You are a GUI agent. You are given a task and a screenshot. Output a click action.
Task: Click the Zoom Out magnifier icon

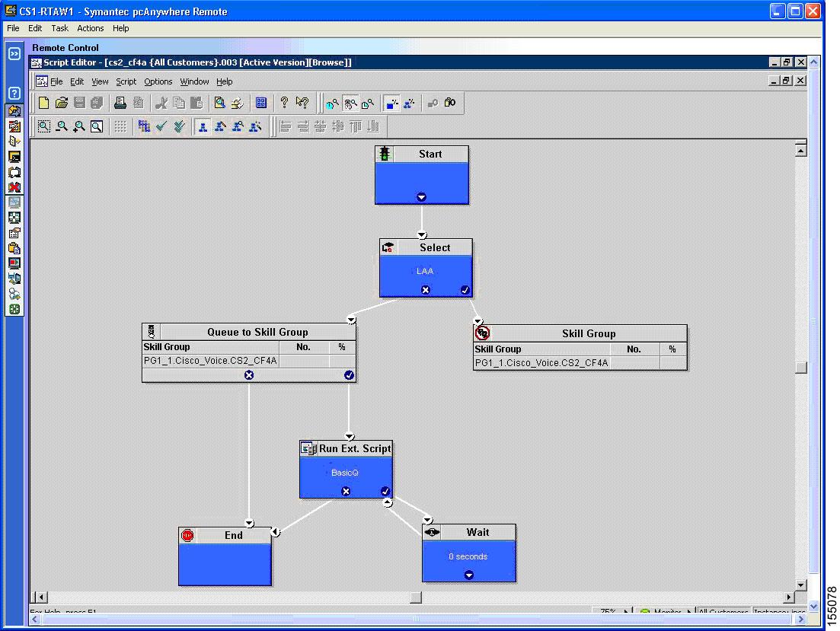(62, 126)
